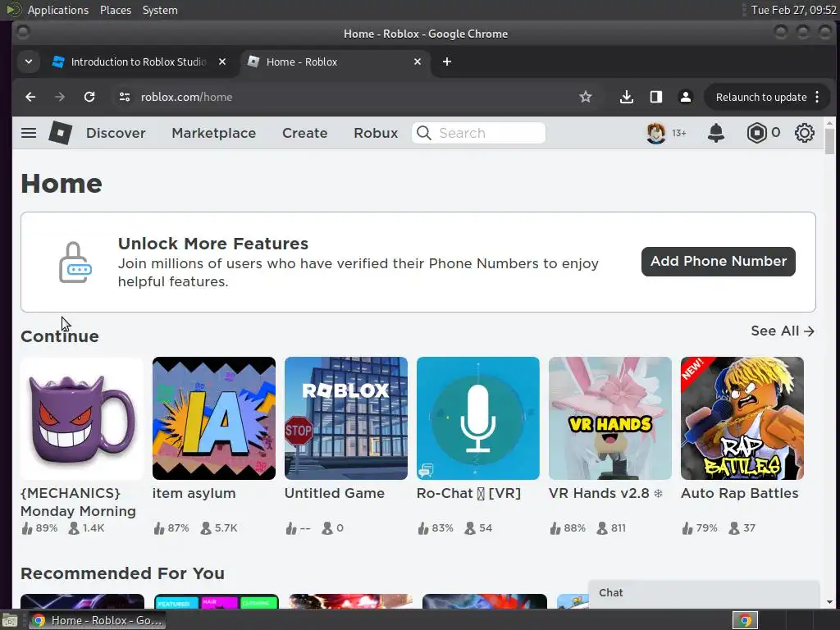Open Chrome three-dot menu
This screenshot has width=840, height=630.
pyautogui.click(x=817, y=97)
